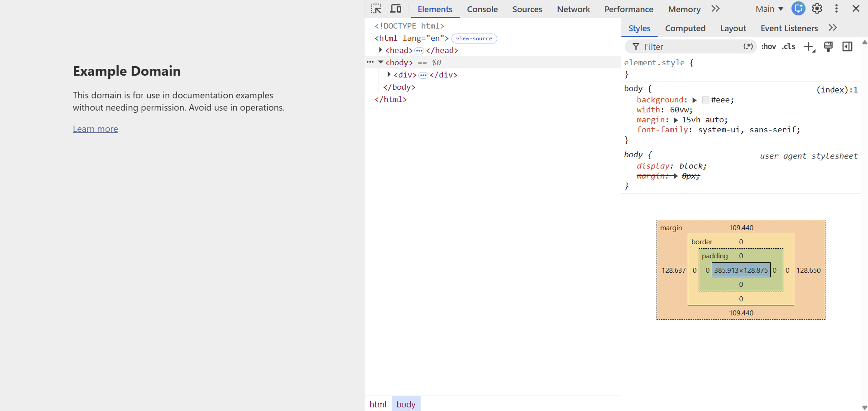
Task: Toggle the regex filter (.*) icon
Action: [748, 47]
